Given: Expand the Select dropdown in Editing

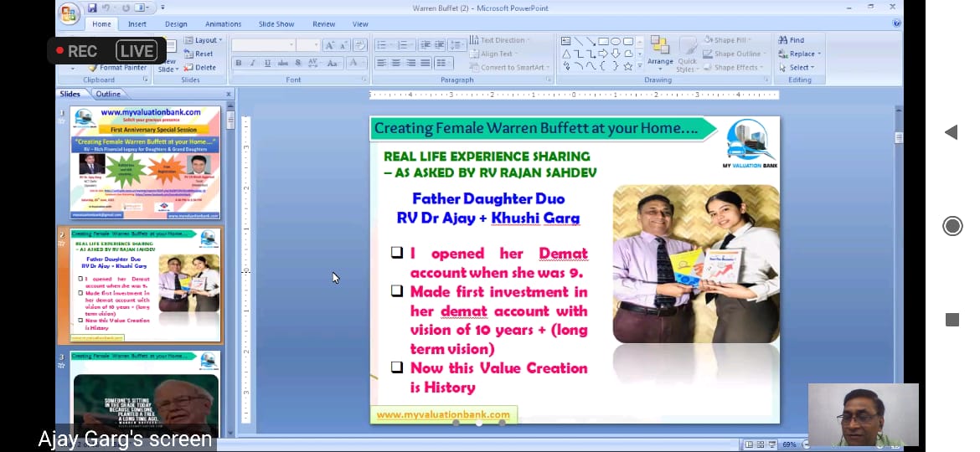Looking at the screenshot, I should pyautogui.click(x=797, y=68).
